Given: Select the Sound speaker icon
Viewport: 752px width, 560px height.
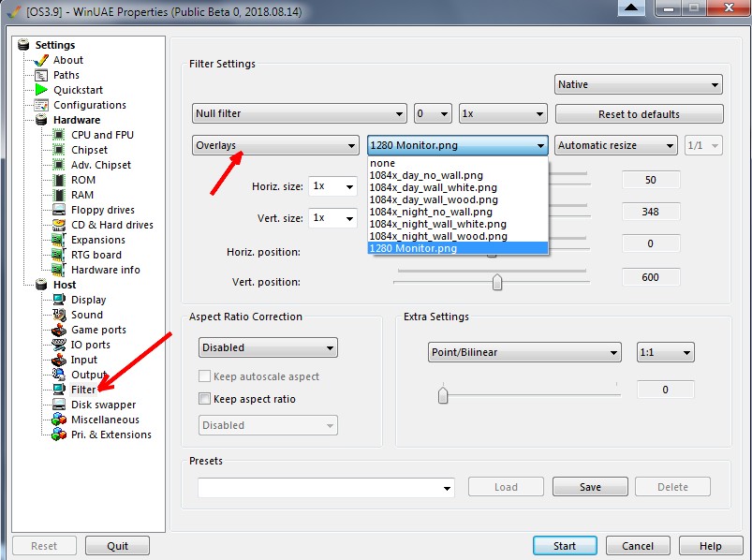Looking at the screenshot, I should (x=59, y=315).
